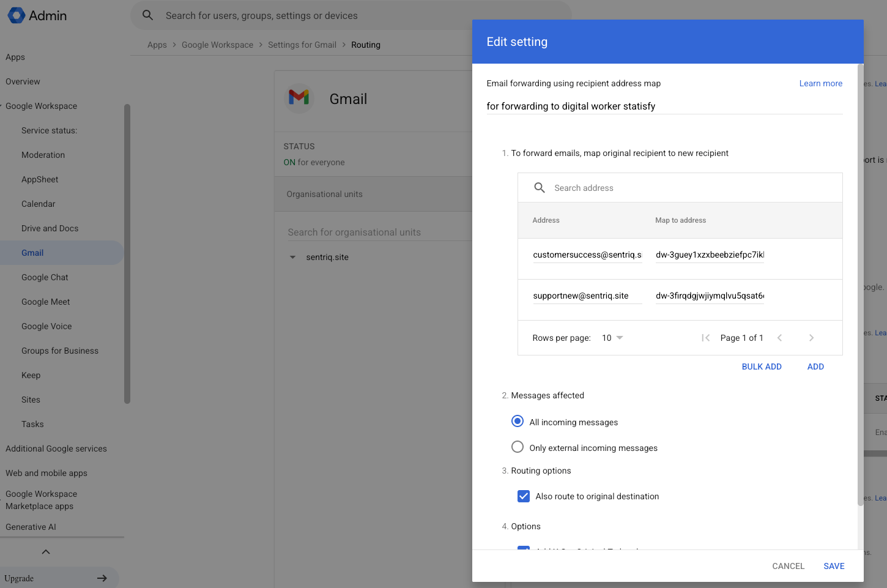Click Apps heading in sidebar
This screenshot has width=887, height=588.
point(15,57)
